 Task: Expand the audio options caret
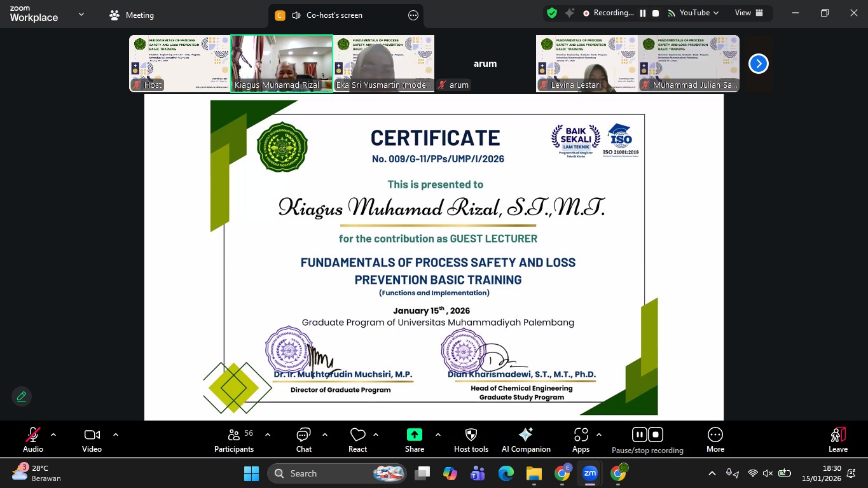[x=53, y=435]
